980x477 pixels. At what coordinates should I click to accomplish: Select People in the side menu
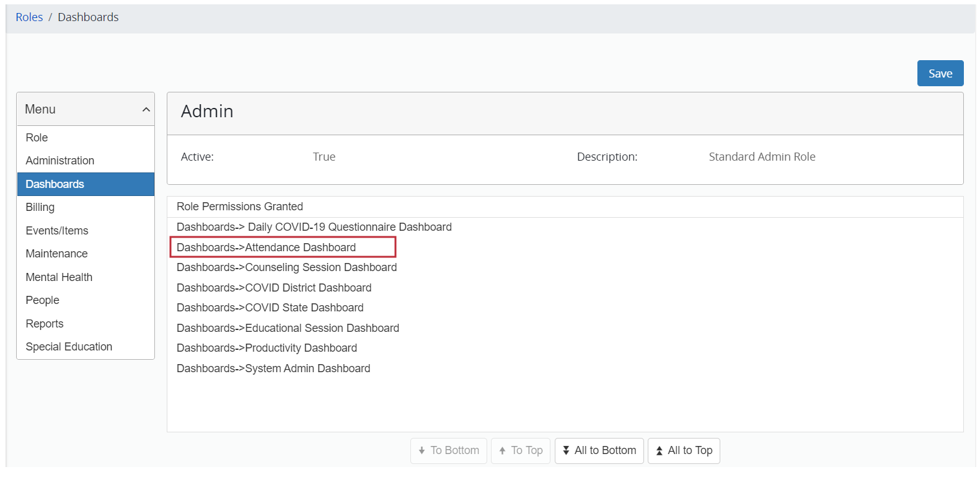[43, 300]
